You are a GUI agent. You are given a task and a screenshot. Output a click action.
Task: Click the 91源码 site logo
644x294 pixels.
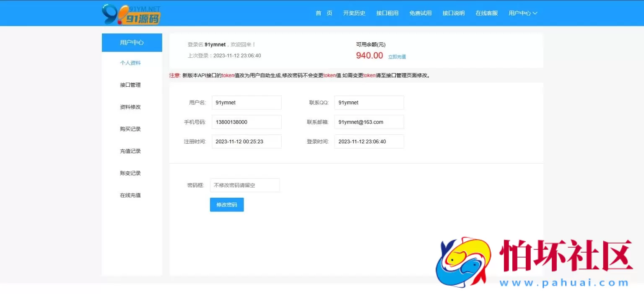131,14
